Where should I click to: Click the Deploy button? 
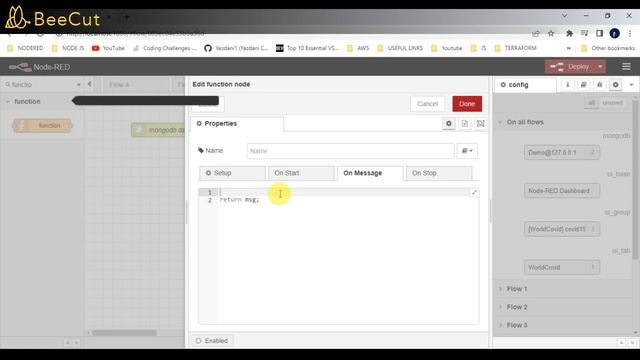coord(570,67)
